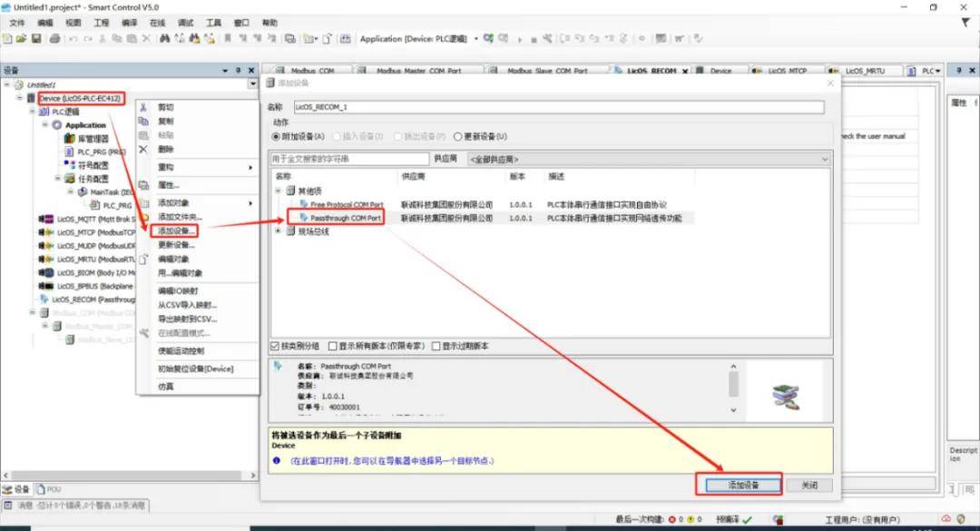Click the Library Manager (库管理器) icon
Screen dimensions: 980x531
[x=70, y=139]
